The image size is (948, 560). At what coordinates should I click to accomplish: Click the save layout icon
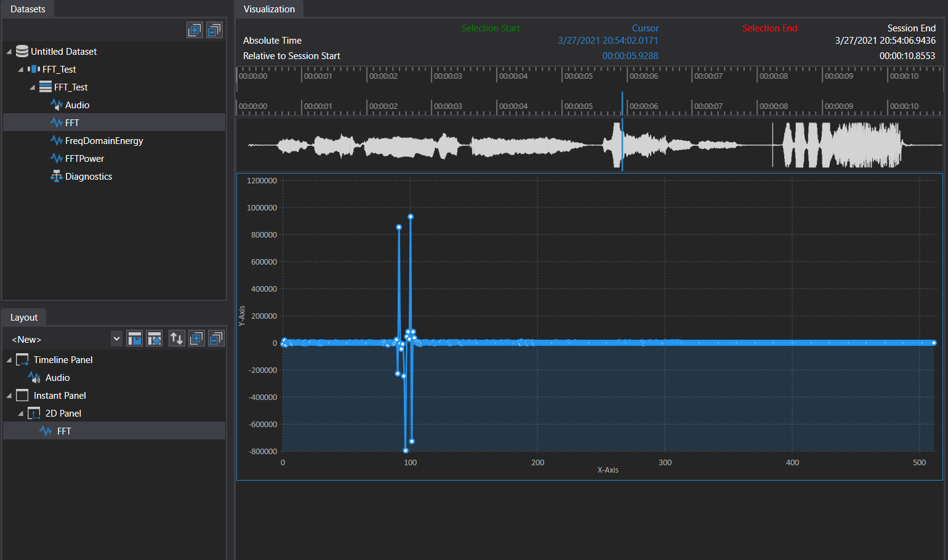pos(134,338)
